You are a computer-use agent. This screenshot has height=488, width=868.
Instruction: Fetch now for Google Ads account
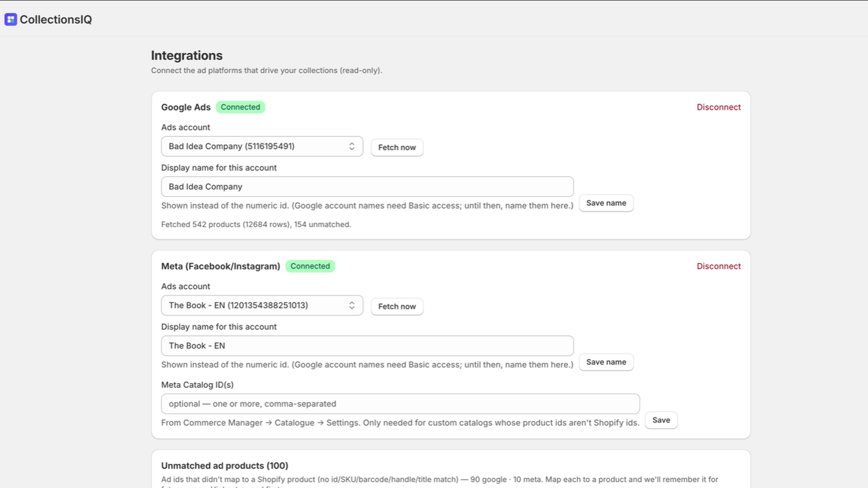(x=397, y=147)
